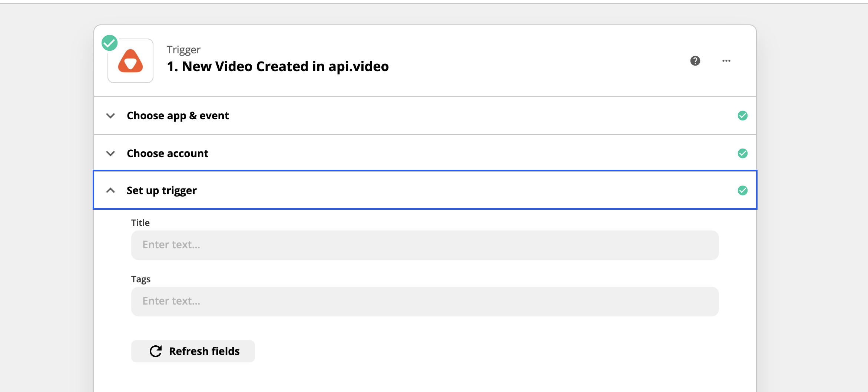The height and width of the screenshot is (392, 868).
Task: Select the trigger step title text
Action: (277, 67)
